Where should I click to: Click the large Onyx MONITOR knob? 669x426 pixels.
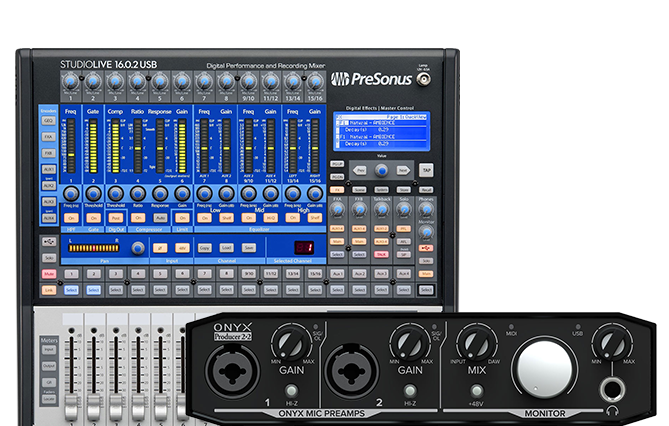[x=545, y=370]
